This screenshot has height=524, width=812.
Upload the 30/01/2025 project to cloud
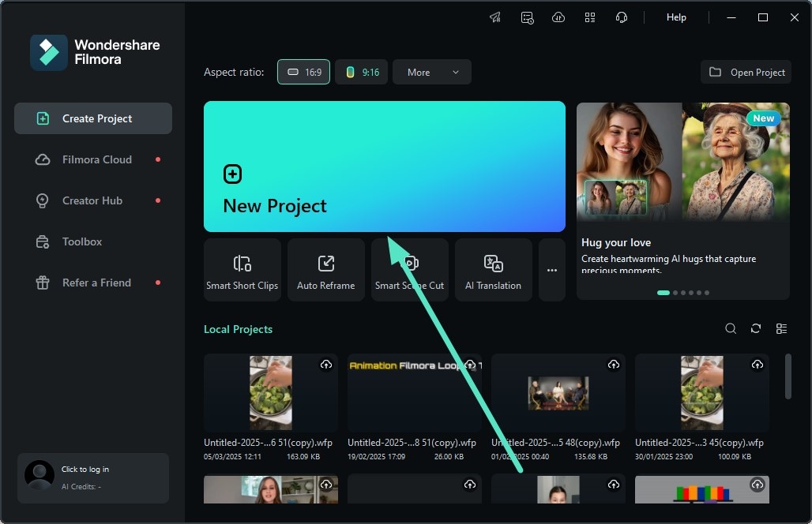click(x=757, y=365)
